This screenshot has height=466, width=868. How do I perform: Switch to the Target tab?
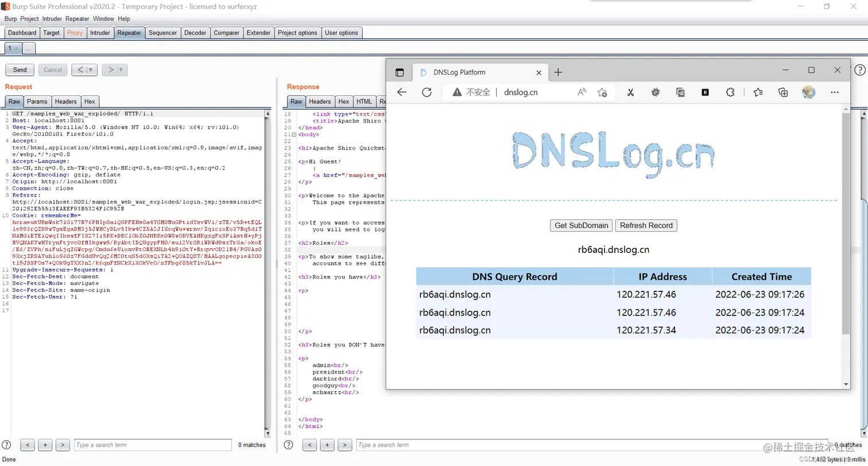[x=52, y=33]
